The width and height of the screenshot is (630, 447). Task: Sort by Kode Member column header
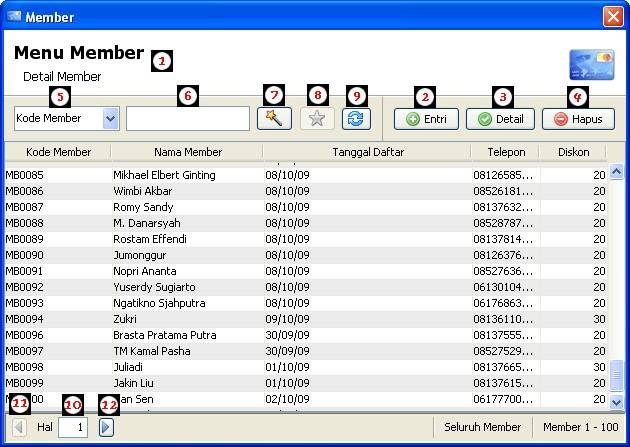[x=58, y=152]
